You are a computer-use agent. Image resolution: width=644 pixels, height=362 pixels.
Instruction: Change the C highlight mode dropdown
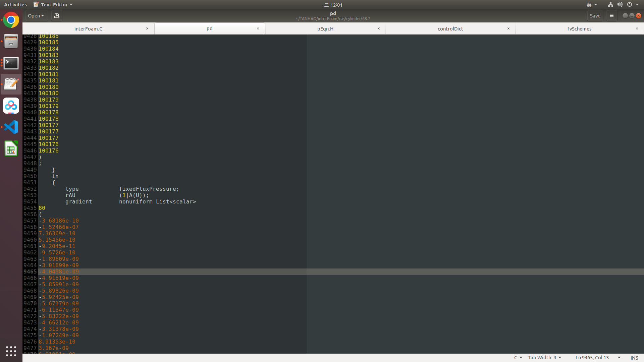click(x=518, y=357)
